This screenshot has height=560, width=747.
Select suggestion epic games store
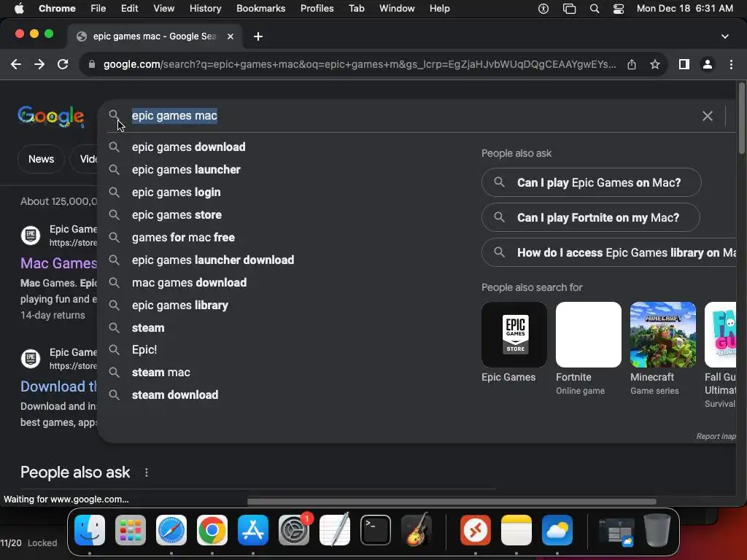pyautogui.click(x=177, y=215)
